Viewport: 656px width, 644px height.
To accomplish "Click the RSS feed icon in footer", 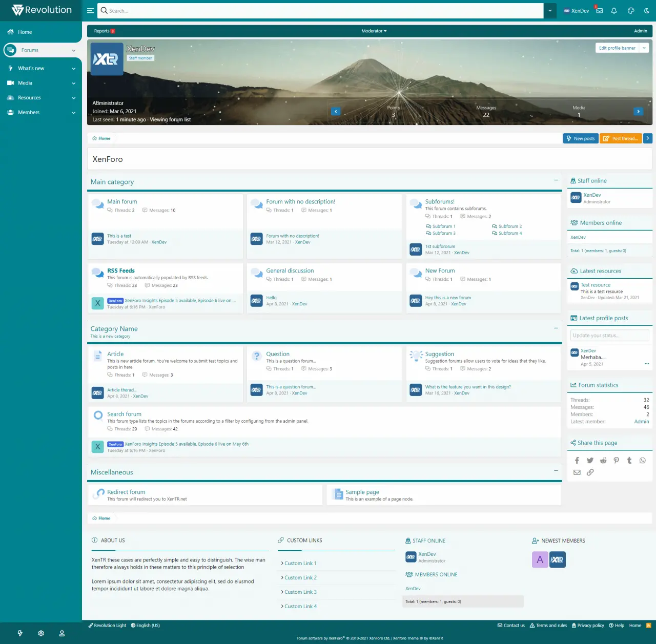I will [x=648, y=626].
